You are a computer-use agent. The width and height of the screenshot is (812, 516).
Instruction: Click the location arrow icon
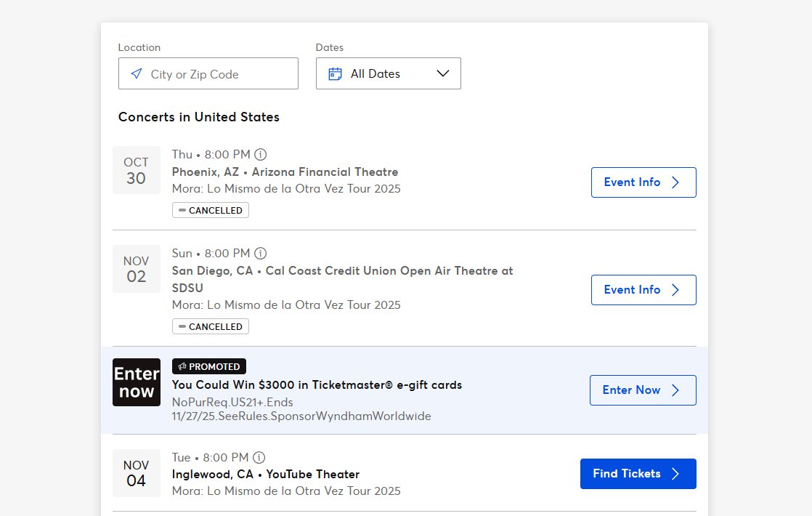[137, 73]
